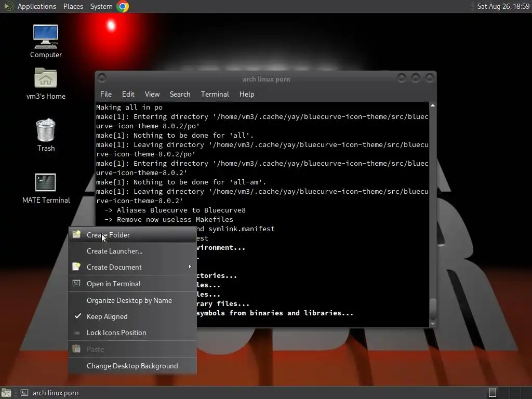Expand Create Document submenu arrow
This screenshot has width=532, height=399.
click(x=190, y=267)
